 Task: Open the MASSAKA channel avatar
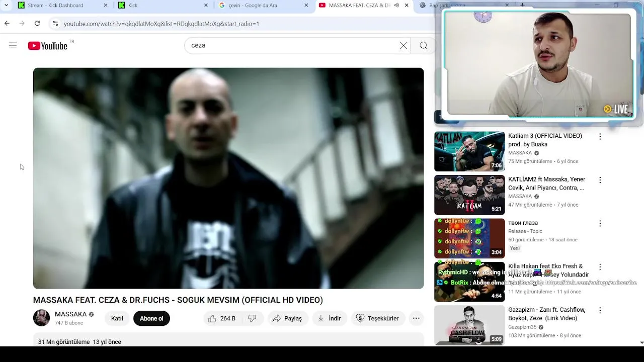point(42,318)
